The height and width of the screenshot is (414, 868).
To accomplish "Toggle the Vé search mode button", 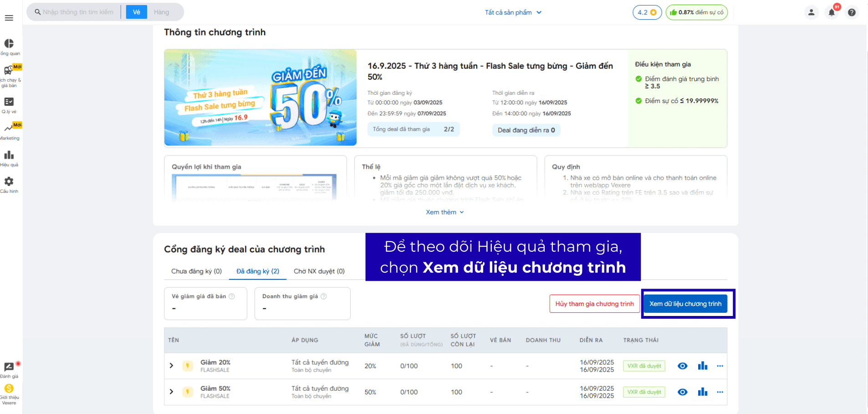I will (x=136, y=12).
